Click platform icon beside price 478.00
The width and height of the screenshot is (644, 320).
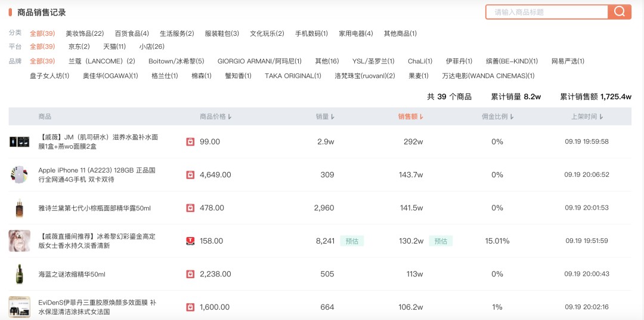190,208
